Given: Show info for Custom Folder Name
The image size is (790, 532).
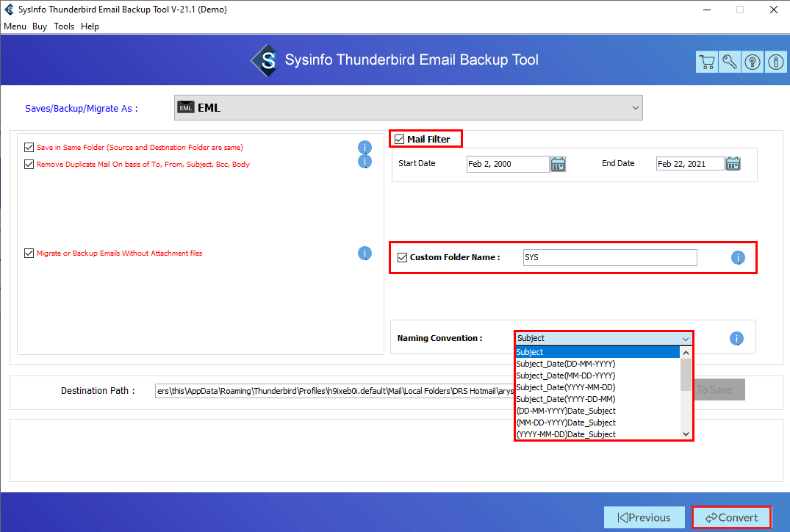Looking at the screenshot, I should click(x=738, y=257).
